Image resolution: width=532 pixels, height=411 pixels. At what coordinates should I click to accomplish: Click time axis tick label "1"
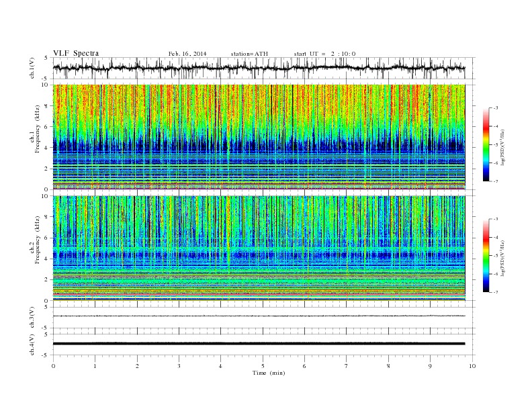(95, 366)
